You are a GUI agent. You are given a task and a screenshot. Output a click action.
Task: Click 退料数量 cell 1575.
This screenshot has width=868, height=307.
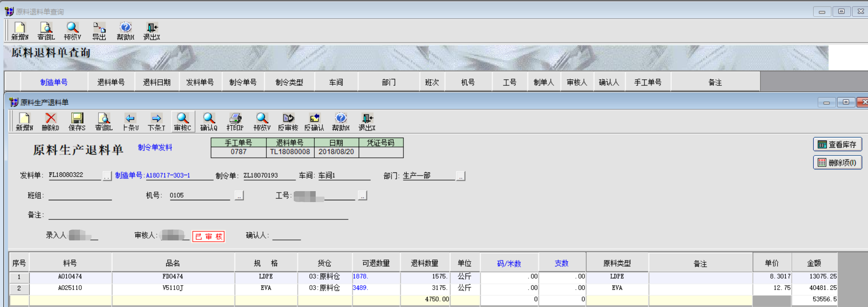point(425,276)
